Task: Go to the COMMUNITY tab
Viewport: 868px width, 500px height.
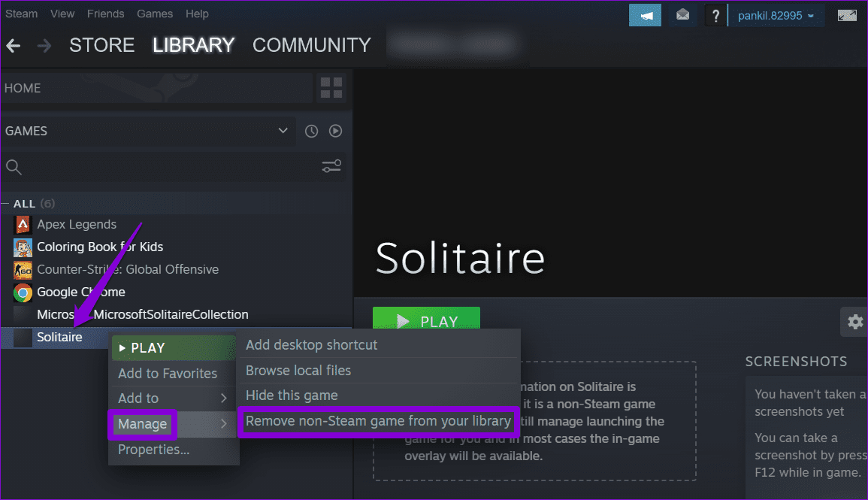Action: [312, 45]
